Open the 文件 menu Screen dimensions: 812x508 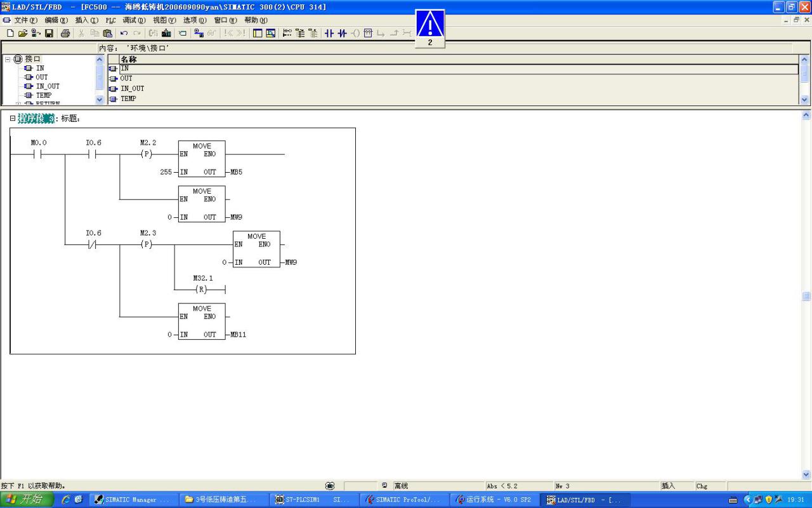25,20
